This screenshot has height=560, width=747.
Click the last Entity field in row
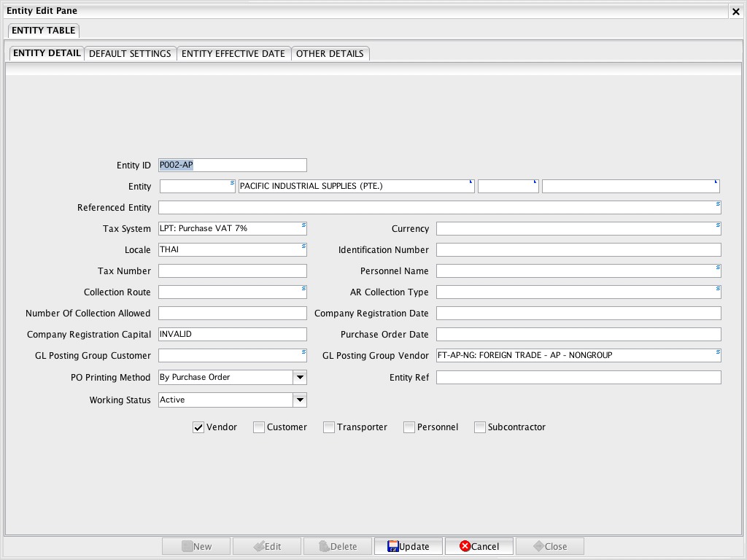631,186
